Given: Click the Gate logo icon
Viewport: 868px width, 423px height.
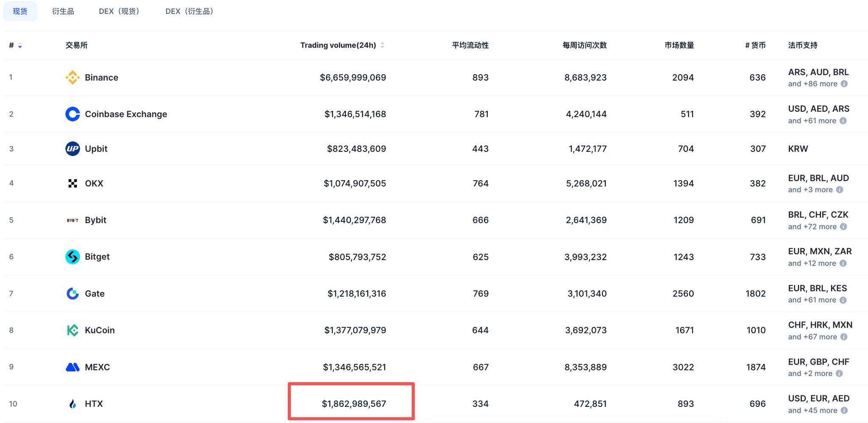Looking at the screenshot, I should coord(72,294).
